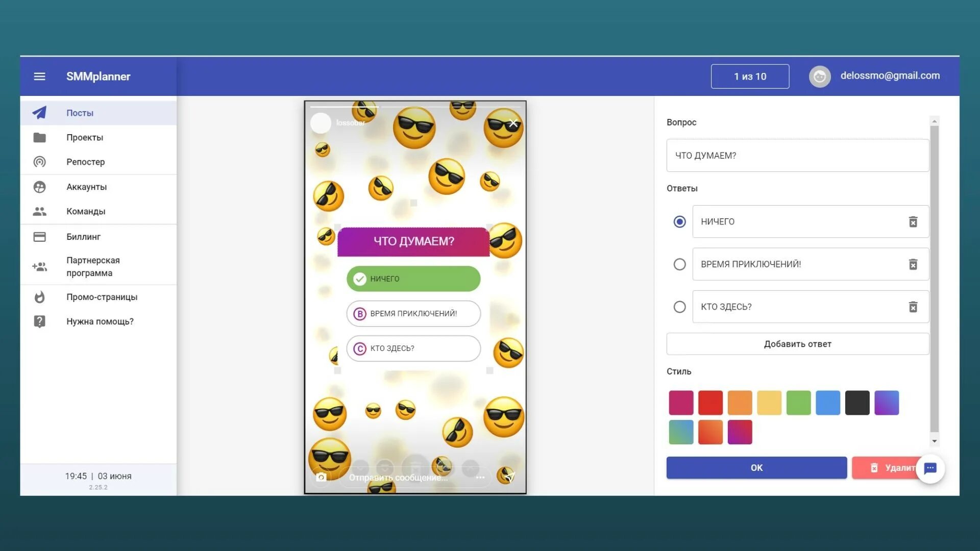Select ВРЕМЯ ПРИКЛЮЧЕНИЙ! radio as correct answer
980x551 pixels.
click(679, 264)
